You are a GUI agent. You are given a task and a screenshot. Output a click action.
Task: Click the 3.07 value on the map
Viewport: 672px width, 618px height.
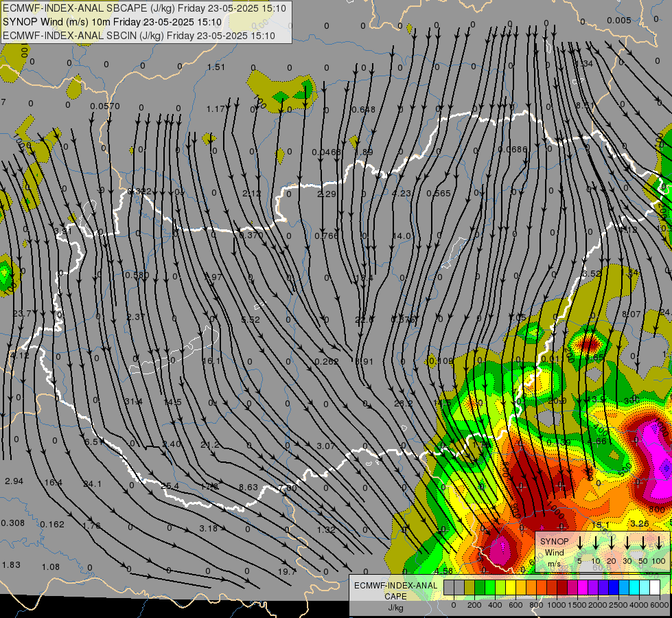pos(326,446)
